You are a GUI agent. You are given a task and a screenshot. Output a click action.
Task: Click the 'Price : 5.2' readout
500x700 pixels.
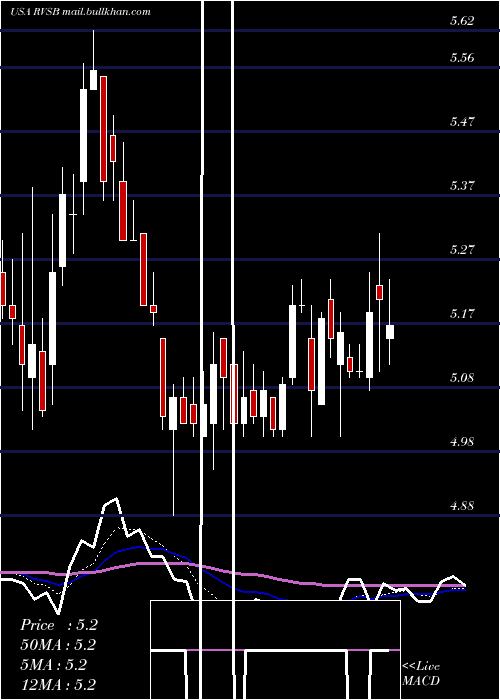59,625
